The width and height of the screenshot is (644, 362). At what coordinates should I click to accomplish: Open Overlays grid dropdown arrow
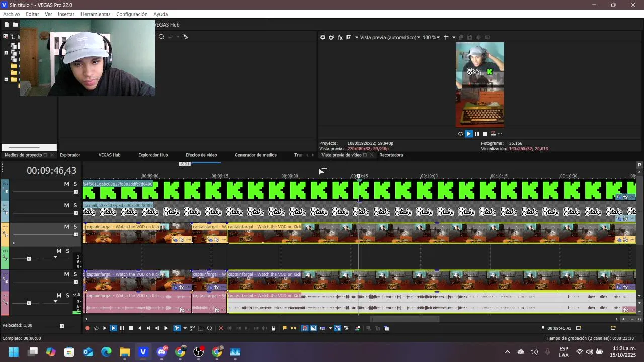coord(454,37)
